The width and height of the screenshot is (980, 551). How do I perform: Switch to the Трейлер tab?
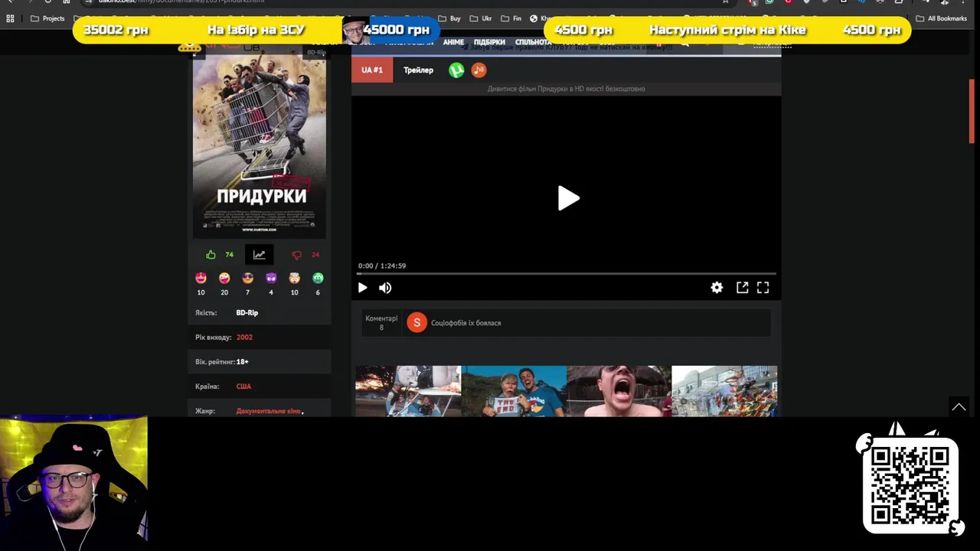coord(418,70)
